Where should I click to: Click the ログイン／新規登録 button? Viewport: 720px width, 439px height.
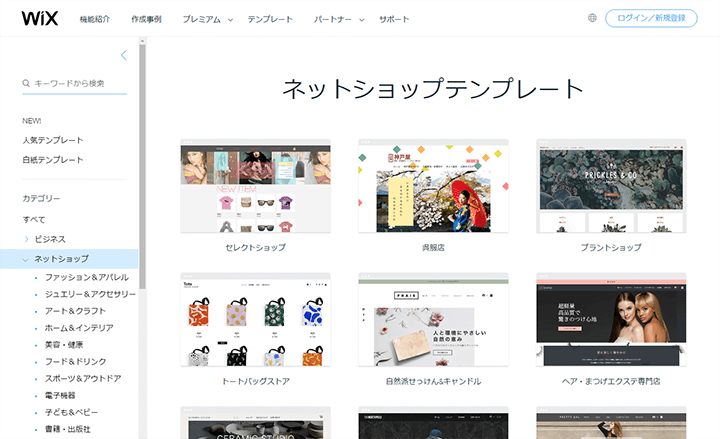(651, 18)
